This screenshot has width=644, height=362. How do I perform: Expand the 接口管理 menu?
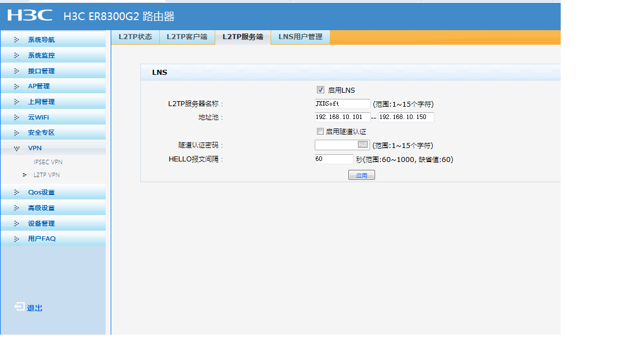53,71
